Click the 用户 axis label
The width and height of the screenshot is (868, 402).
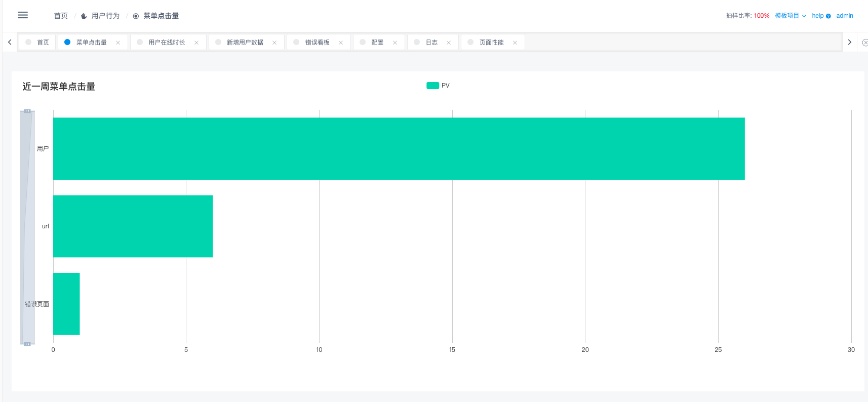tap(43, 149)
